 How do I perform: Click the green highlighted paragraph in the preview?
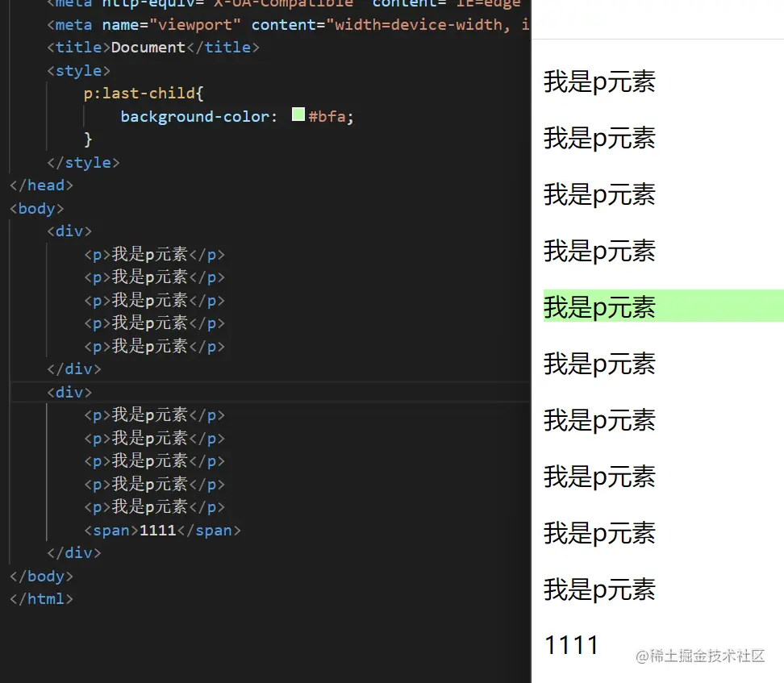[664, 306]
